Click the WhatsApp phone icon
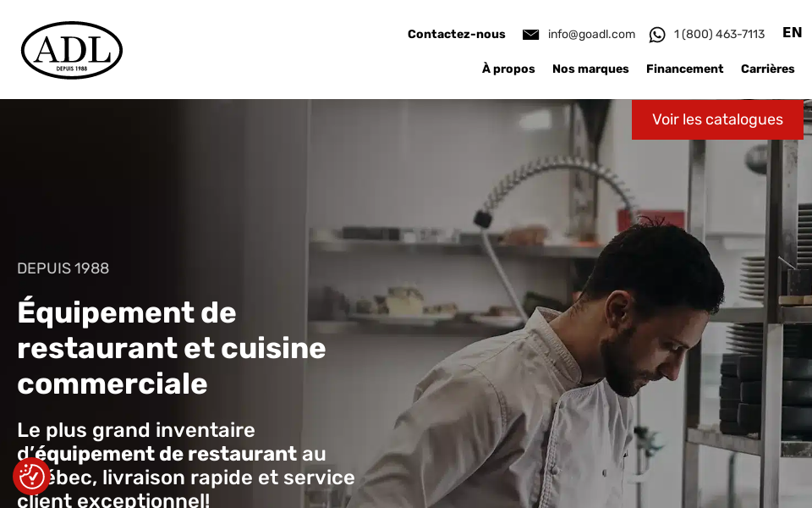Image resolution: width=812 pixels, height=508 pixels. pos(656,35)
